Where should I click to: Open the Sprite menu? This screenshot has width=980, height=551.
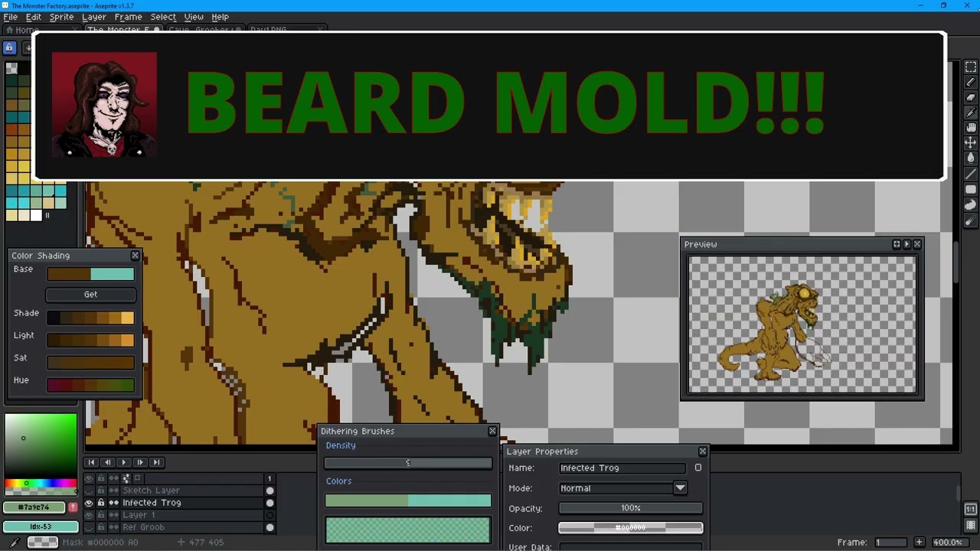pos(61,17)
